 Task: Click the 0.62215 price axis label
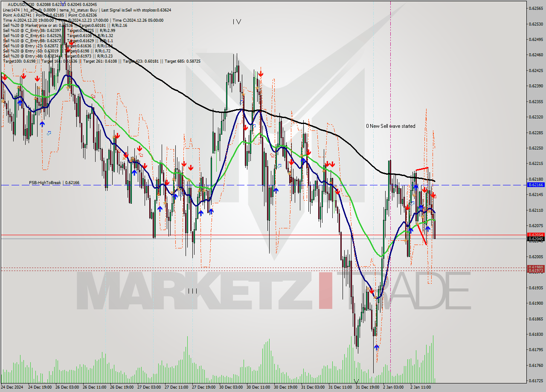(x=536, y=163)
